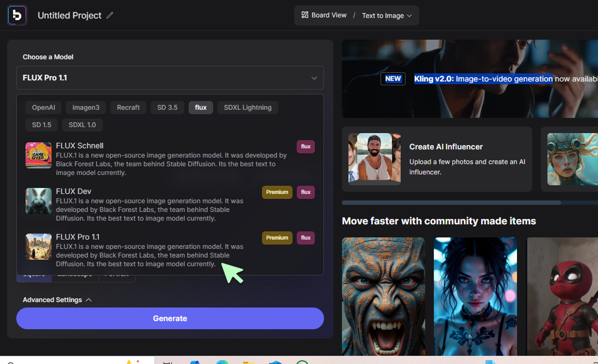Filter models by Recraft tag
The image size is (598, 364).
(x=128, y=108)
